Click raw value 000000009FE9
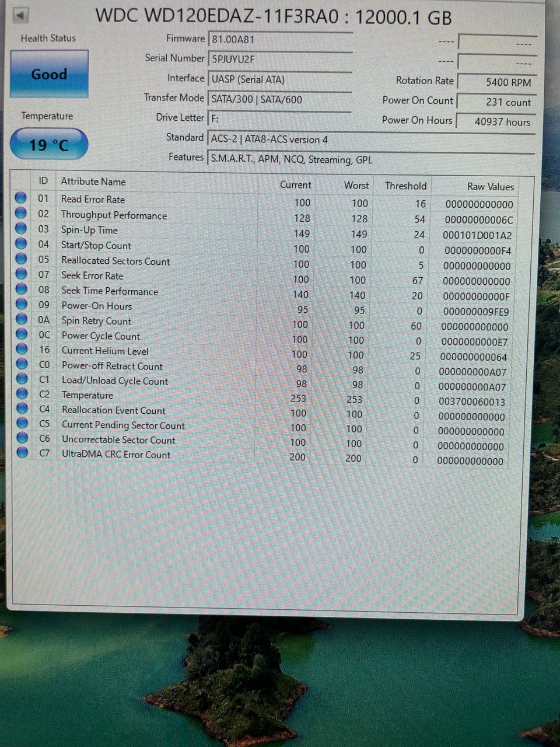Screen dimensions: 560x747 tap(475, 312)
